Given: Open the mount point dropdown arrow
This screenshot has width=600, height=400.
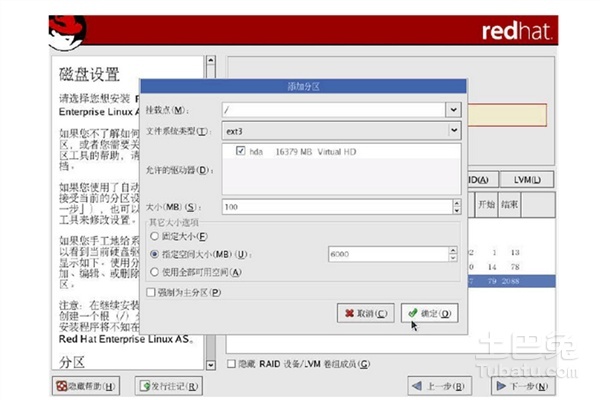Looking at the screenshot, I should (453, 110).
